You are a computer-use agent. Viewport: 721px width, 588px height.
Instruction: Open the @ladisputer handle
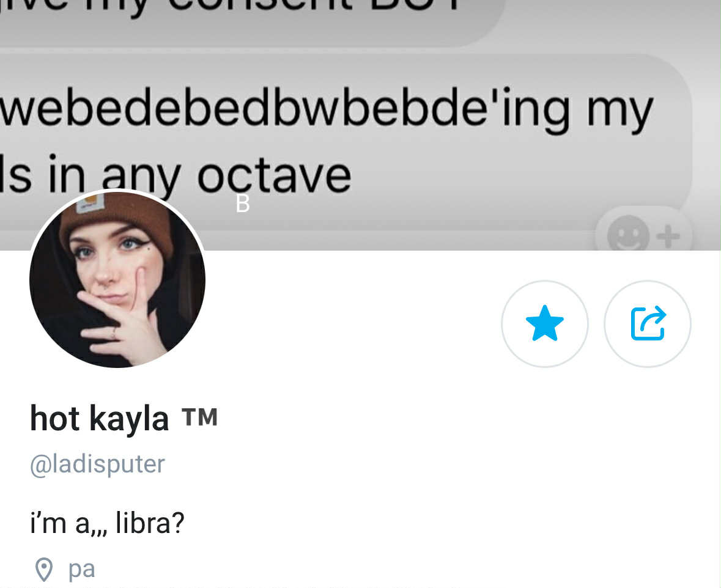97,464
